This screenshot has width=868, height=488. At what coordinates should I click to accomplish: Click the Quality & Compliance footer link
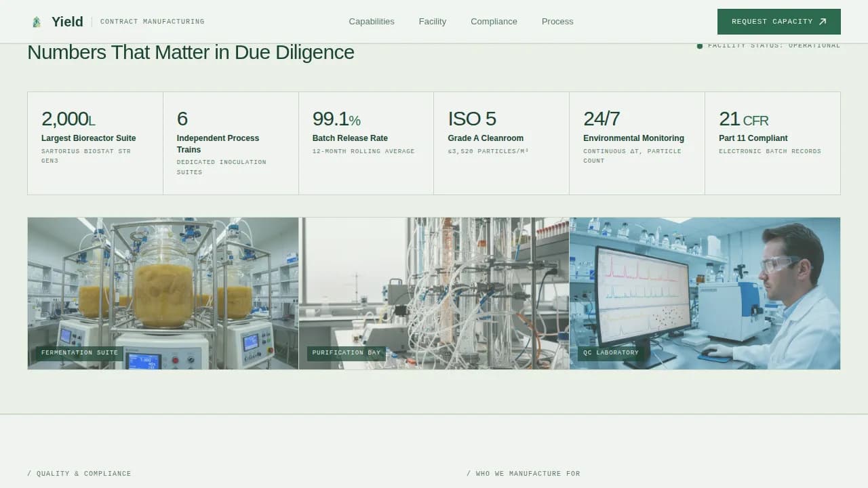click(x=79, y=473)
